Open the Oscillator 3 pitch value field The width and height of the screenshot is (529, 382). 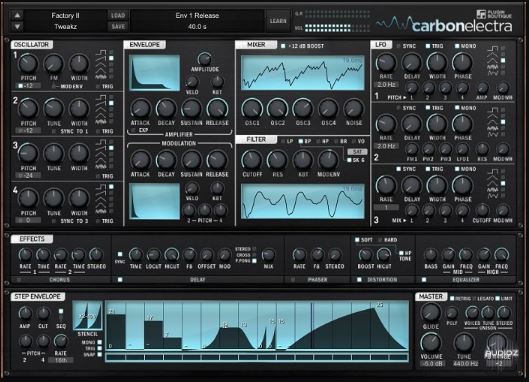[28, 176]
